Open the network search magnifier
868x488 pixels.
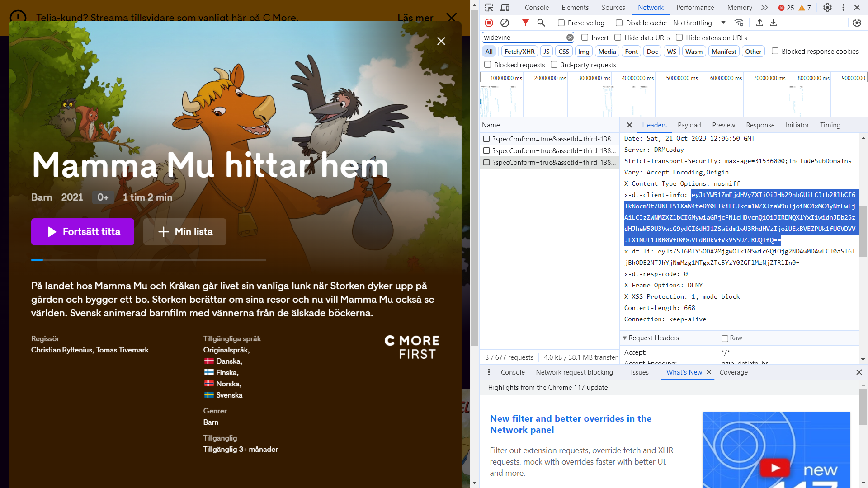coord(541,23)
